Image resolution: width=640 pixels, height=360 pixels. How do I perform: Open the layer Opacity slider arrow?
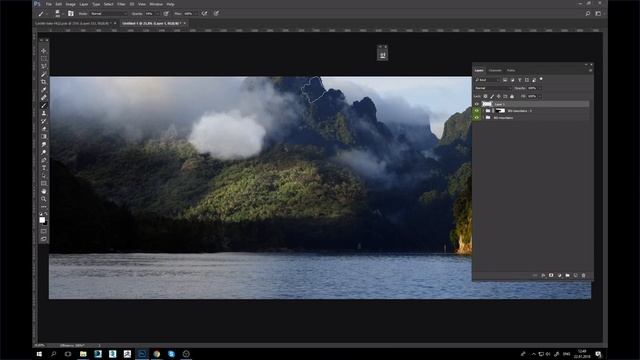[540, 88]
